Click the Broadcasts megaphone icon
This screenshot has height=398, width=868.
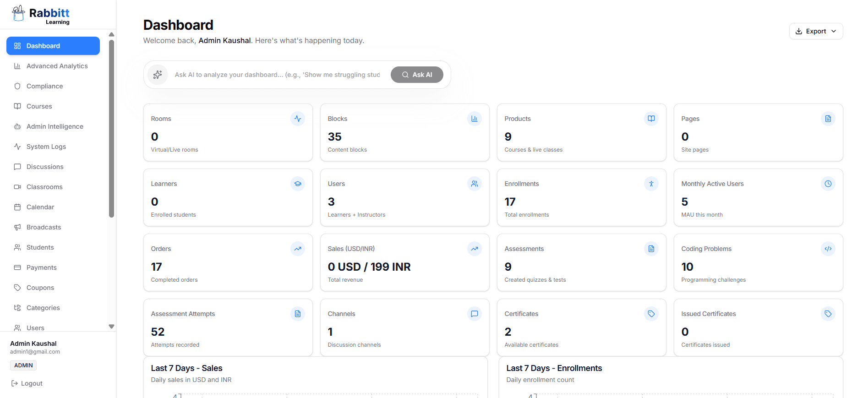pyautogui.click(x=17, y=227)
